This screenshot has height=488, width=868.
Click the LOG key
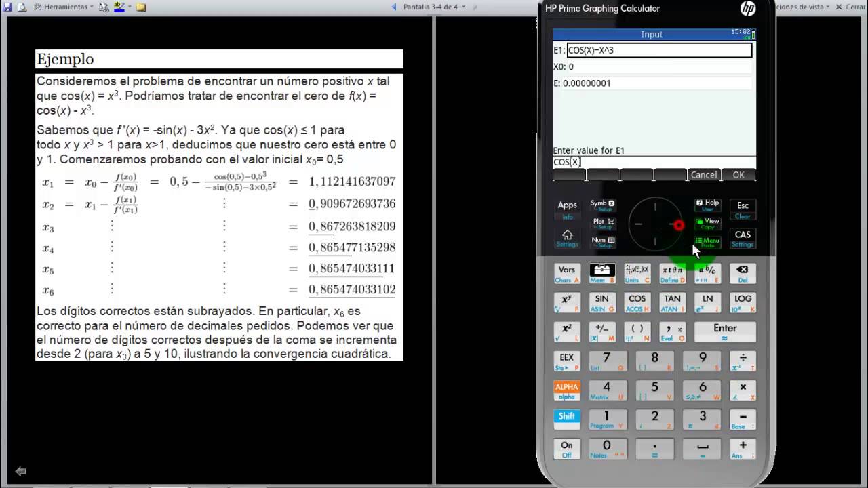point(743,302)
